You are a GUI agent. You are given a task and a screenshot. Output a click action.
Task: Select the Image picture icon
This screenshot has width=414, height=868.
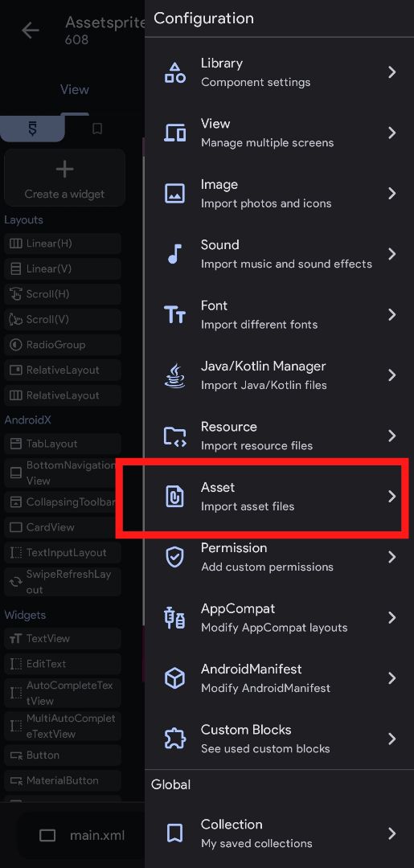175,194
